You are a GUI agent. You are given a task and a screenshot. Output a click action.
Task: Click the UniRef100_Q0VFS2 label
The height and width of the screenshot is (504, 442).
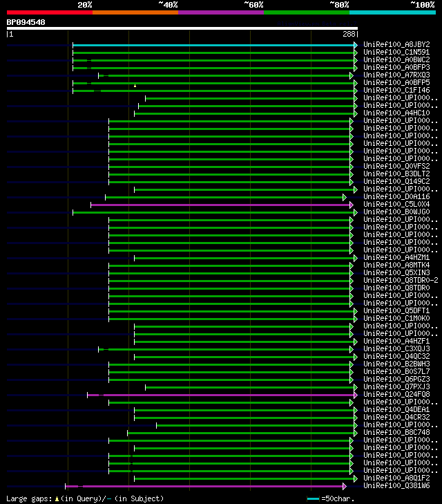[396, 166]
